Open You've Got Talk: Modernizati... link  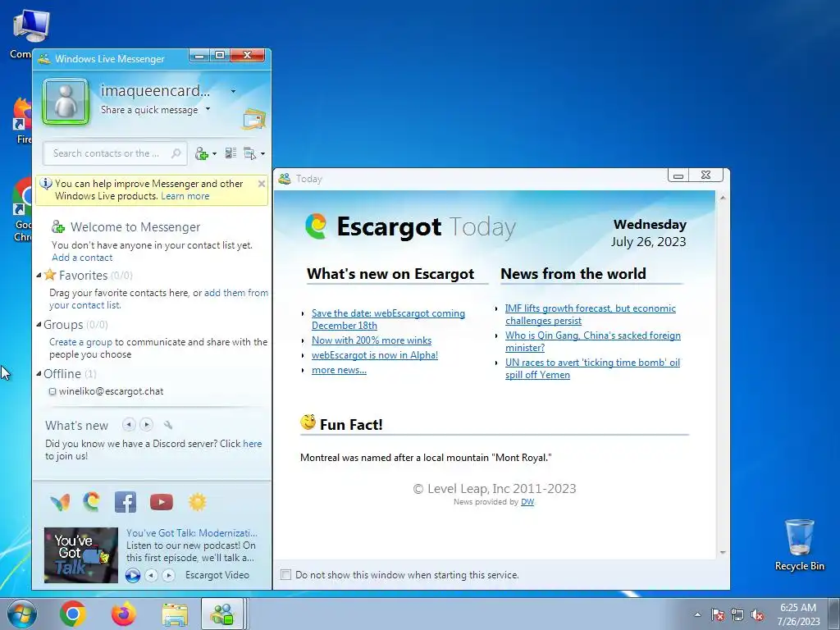192,533
